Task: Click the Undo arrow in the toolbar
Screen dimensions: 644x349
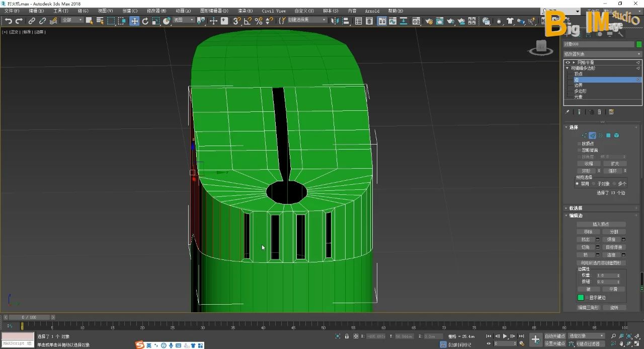Action: pos(8,21)
